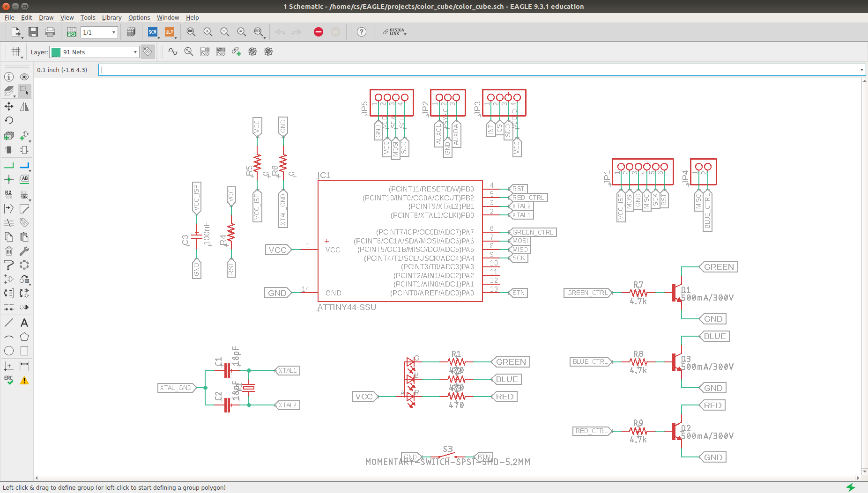Viewport: 868px width, 493px height.
Task: Click the zoom out magnifier
Action: (x=225, y=32)
